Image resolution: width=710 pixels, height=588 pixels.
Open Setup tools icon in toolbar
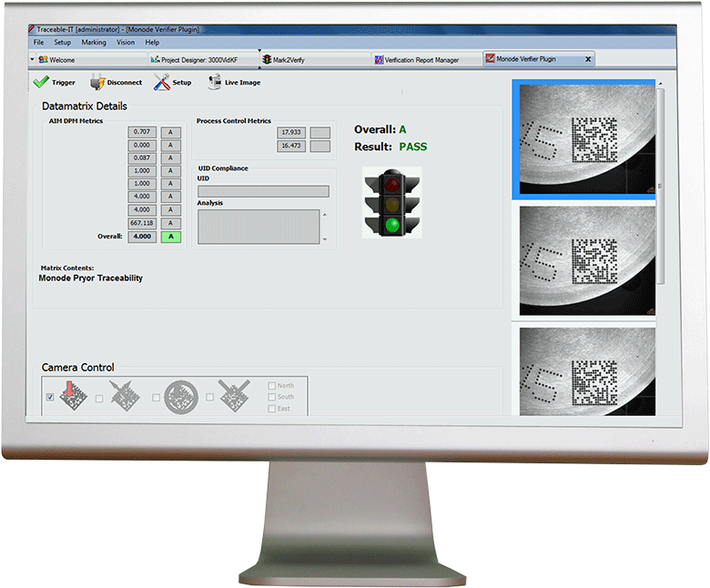click(162, 82)
